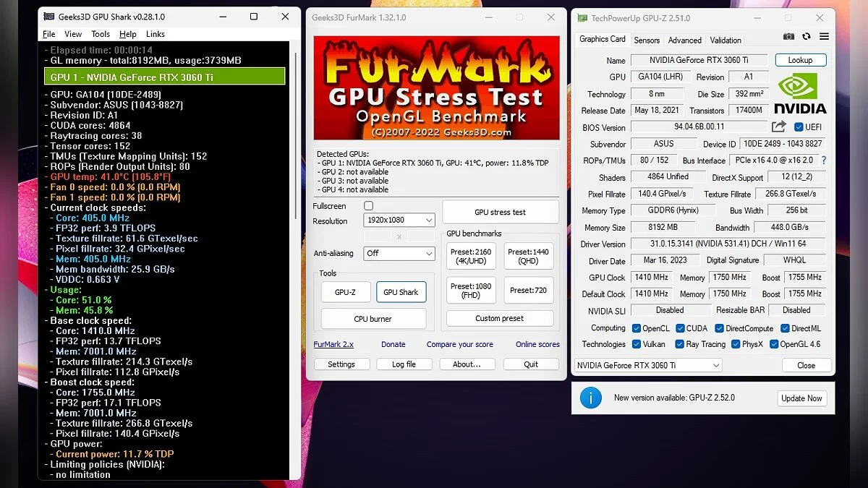This screenshot has width=868, height=488.
Task: Click the NVIDIA logo in GPU-Z
Action: tap(800, 93)
